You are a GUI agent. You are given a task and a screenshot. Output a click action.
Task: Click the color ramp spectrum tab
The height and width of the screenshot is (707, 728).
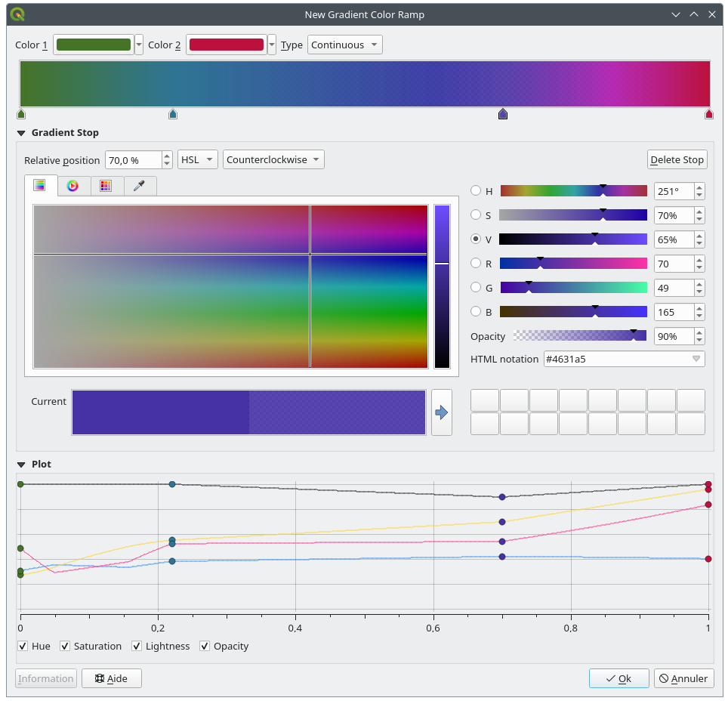pos(40,186)
